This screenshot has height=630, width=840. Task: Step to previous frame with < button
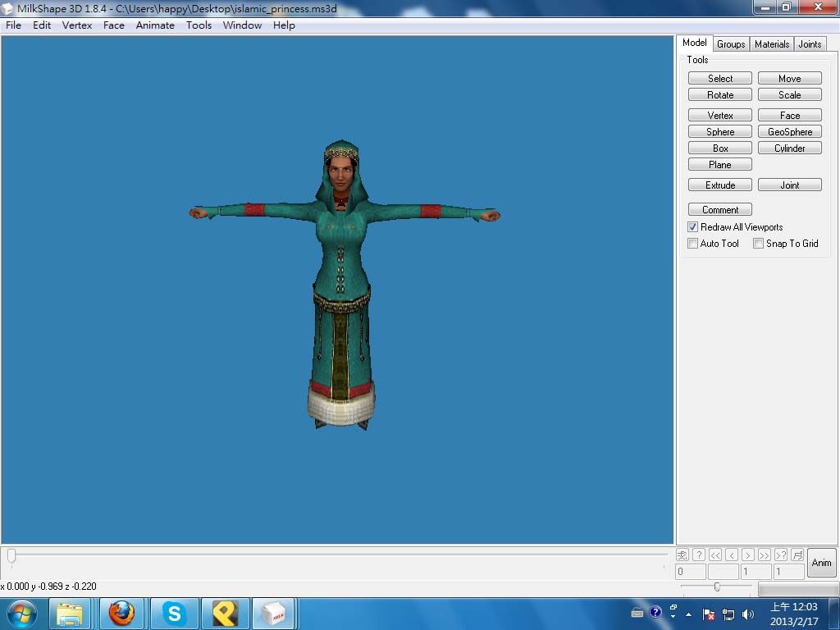coord(732,555)
